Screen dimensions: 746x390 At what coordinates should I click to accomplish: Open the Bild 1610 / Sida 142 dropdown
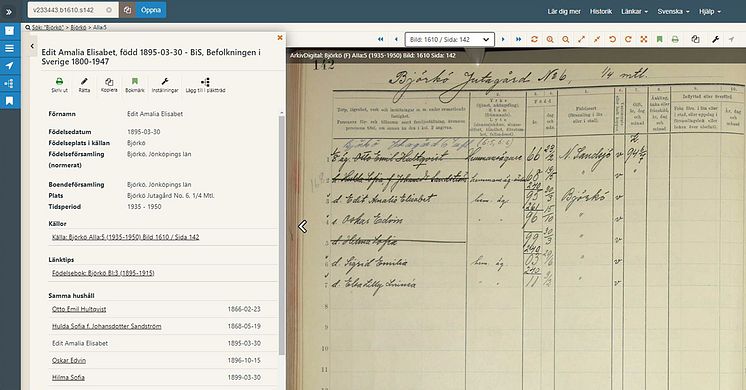click(x=450, y=39)
